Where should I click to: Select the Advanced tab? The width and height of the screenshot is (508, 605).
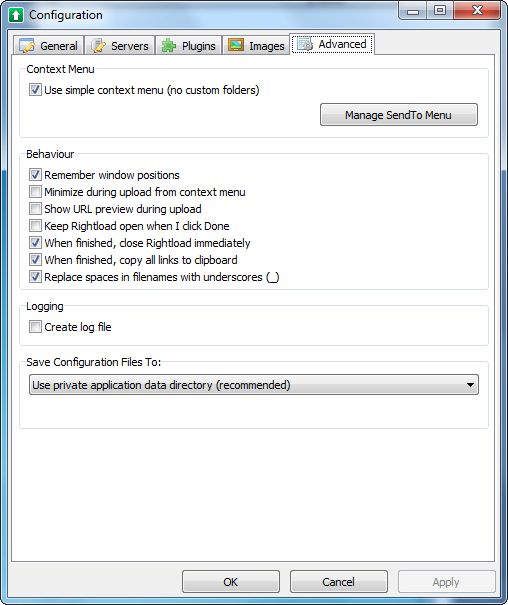pyautogui.click(x=332, y=44)
